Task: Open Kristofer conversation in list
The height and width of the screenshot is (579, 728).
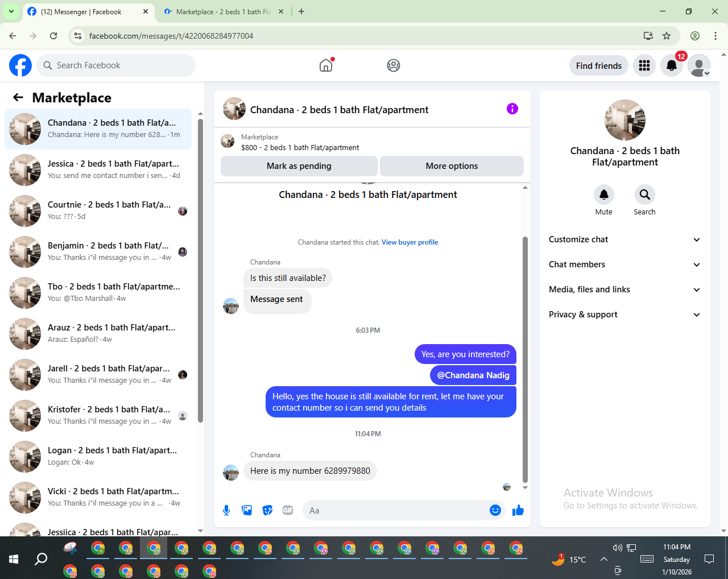Action: coord(98,415)
